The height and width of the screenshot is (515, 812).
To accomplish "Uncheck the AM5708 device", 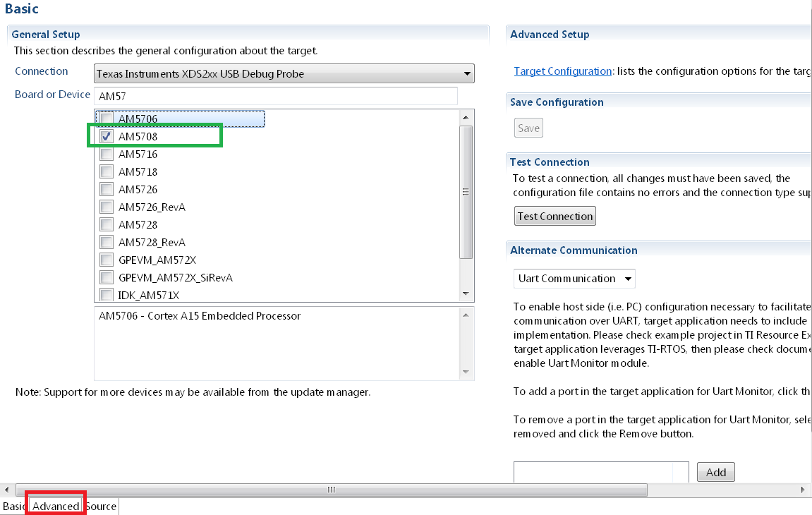I will point(105,136).
